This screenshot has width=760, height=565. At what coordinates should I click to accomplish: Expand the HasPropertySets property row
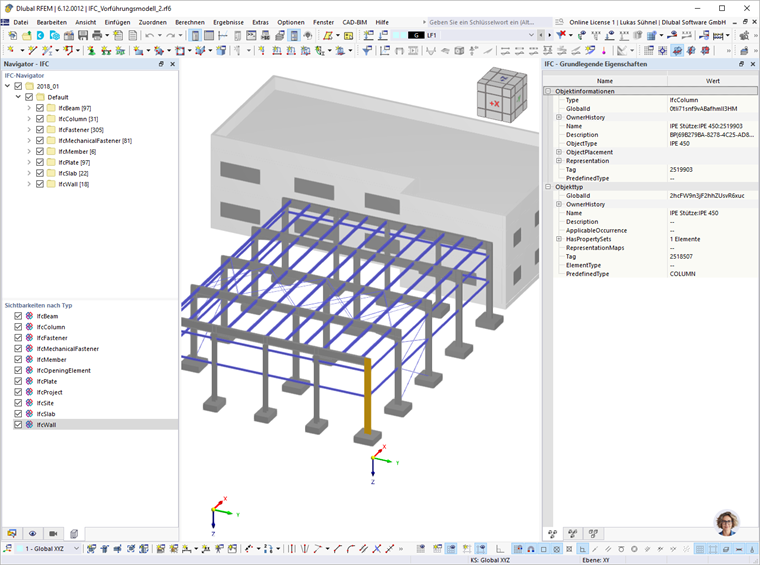[558, 239]
